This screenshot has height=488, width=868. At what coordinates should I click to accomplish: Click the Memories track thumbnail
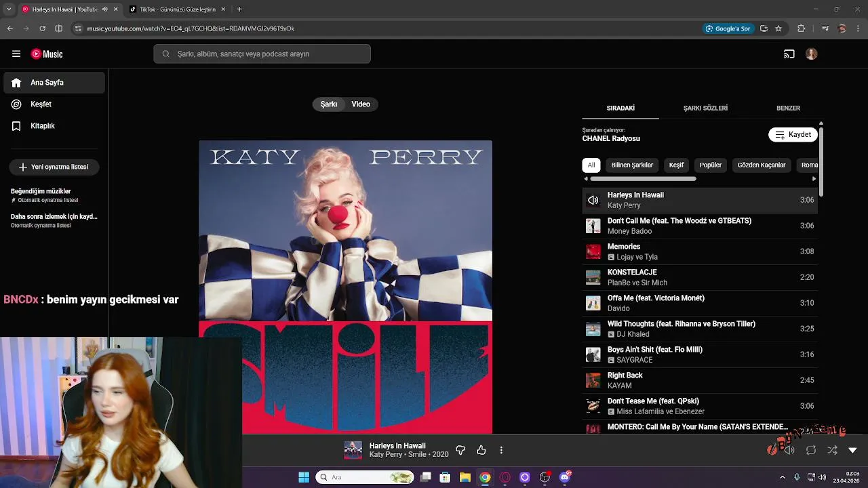593,251
